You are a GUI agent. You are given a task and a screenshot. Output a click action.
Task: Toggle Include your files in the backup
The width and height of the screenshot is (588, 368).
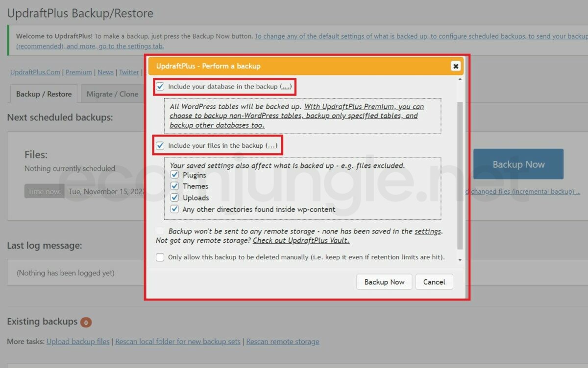[160, 145]
